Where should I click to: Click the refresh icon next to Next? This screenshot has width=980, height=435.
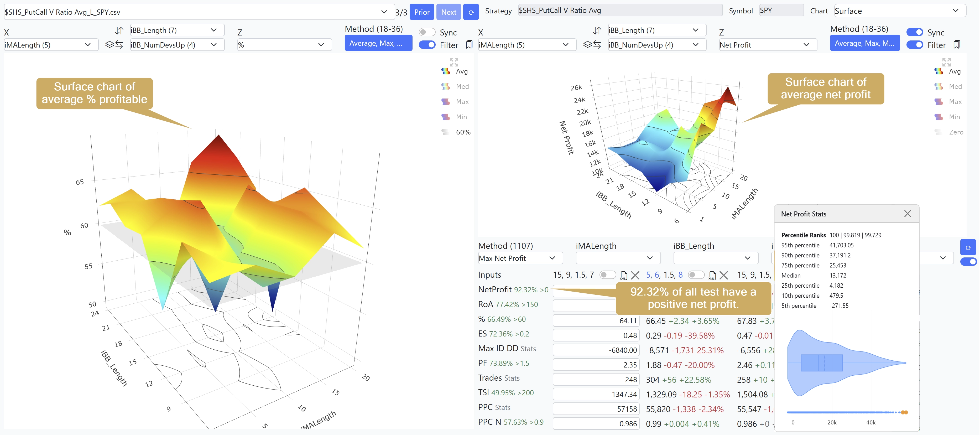471,12
